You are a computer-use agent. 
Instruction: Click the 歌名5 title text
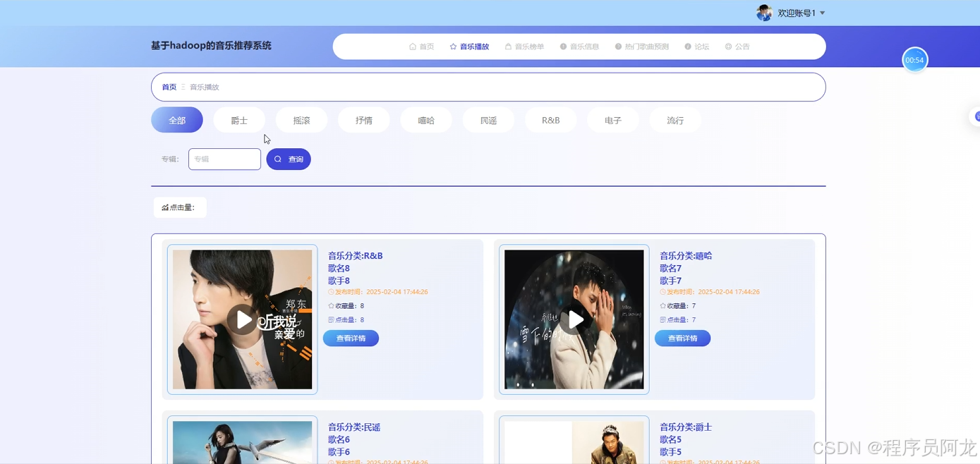pos(670,440)
